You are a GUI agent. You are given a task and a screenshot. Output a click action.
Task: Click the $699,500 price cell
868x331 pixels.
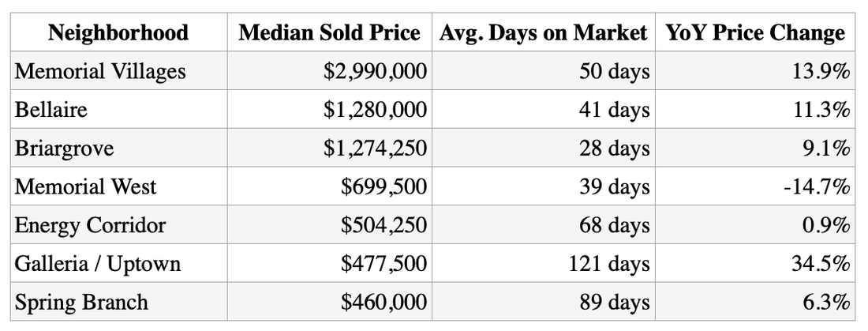(329, 186)
